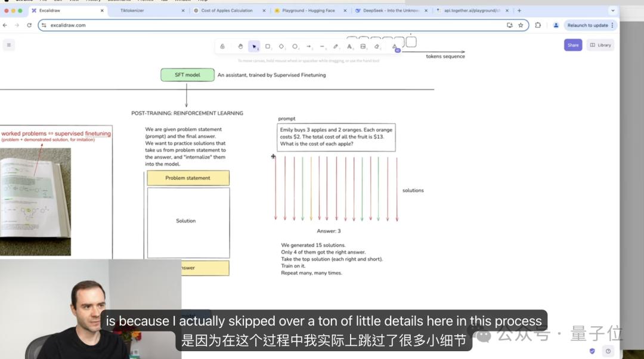644x359 pixels.
Task: Select the Line tool
Action: pos(322,47)
